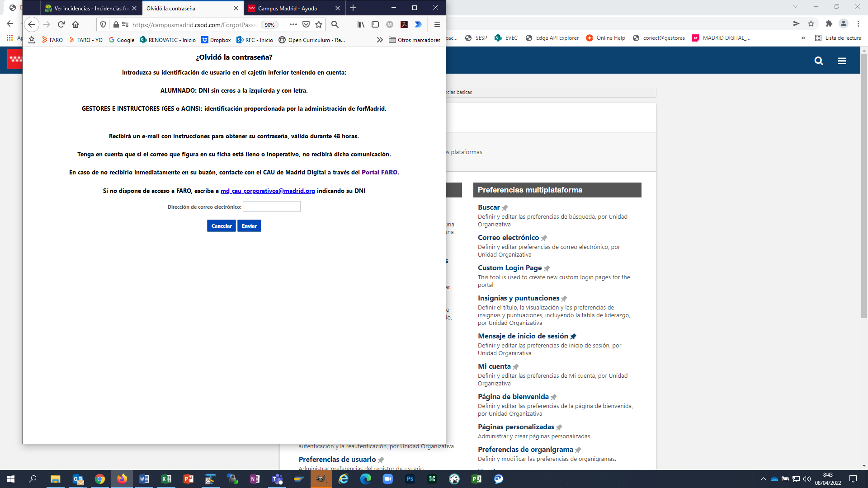Switch to Campus Madrid - Ayuda tab

tap(294, 8)
